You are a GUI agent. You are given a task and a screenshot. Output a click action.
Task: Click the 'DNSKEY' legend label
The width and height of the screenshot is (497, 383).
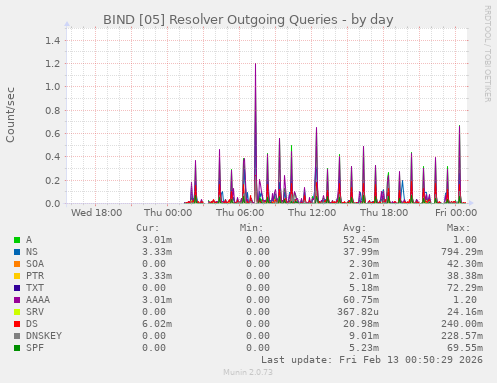pyautogui.click(x=44, y=336)
